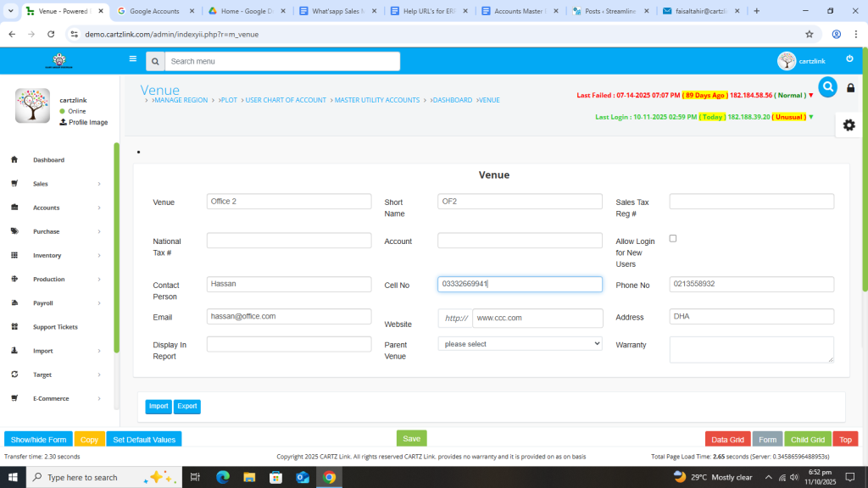Click the Dashboard home icon in sidebar
Screen dimensions: 868x488
[x=14, y=160]
